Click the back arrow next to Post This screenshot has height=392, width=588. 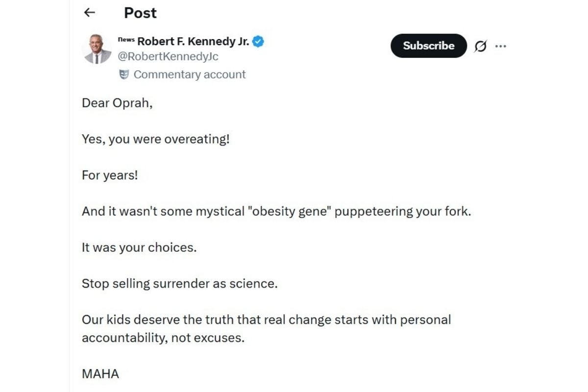pyautogui.click(x=90, y=13)
